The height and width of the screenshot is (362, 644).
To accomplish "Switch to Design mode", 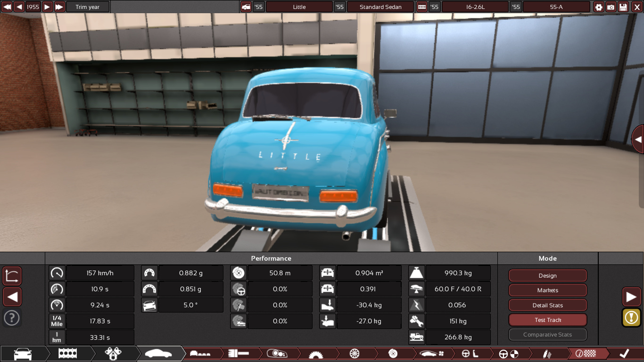I will click(x=547, y=276).
